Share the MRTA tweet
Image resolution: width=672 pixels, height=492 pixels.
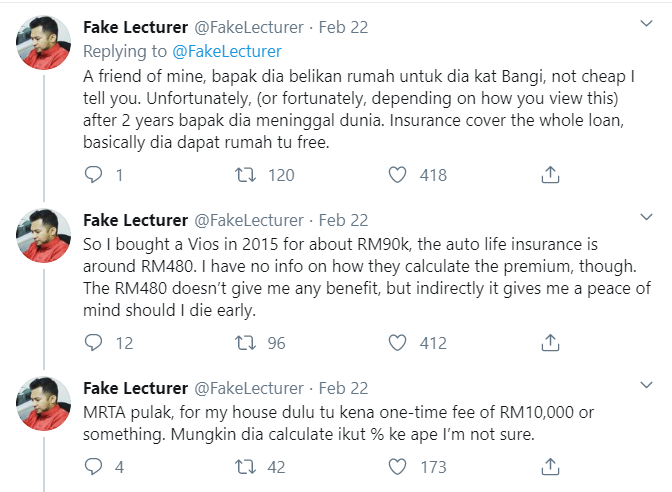coord(549,466)
